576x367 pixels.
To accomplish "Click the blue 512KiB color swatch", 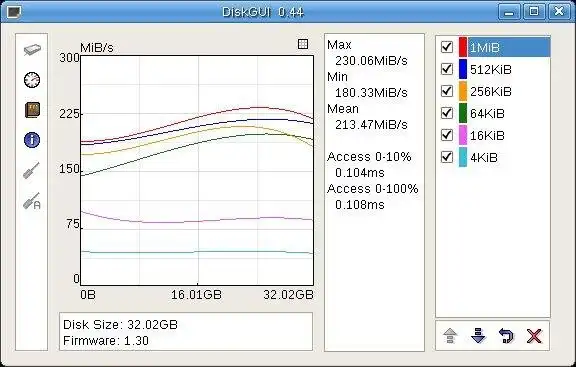I will click(x=463, y=69).
